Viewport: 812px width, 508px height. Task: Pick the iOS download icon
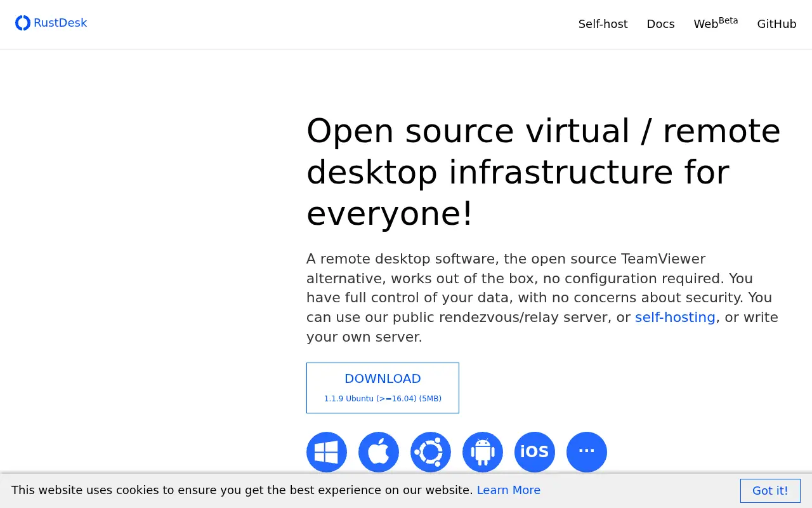535,452
